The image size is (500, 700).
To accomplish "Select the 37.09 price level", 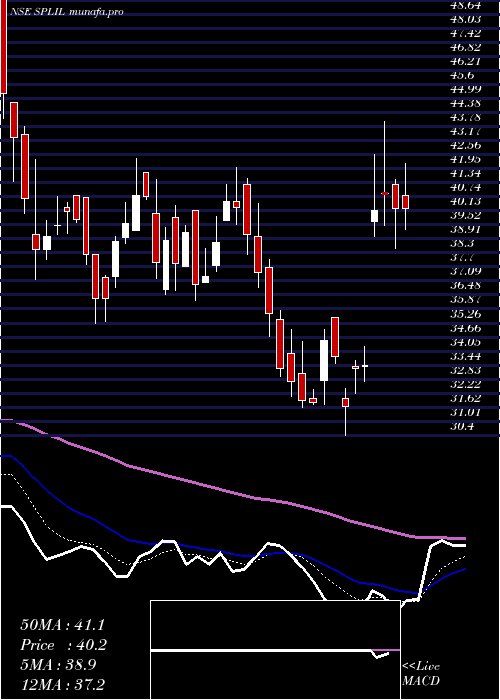I will tap(467, 271).
